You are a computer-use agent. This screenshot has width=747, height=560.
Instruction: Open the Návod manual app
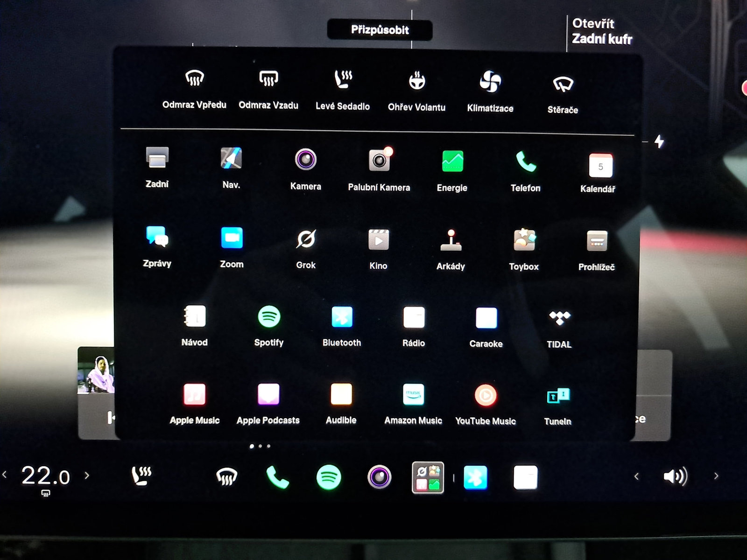[x=194, y=325]
